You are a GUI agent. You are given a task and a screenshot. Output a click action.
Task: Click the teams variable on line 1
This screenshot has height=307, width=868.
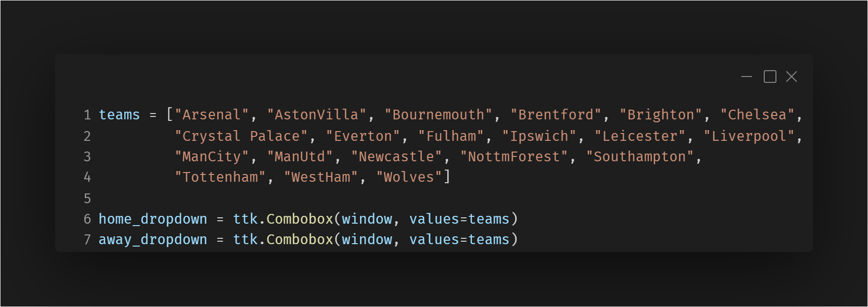[119, 115]
